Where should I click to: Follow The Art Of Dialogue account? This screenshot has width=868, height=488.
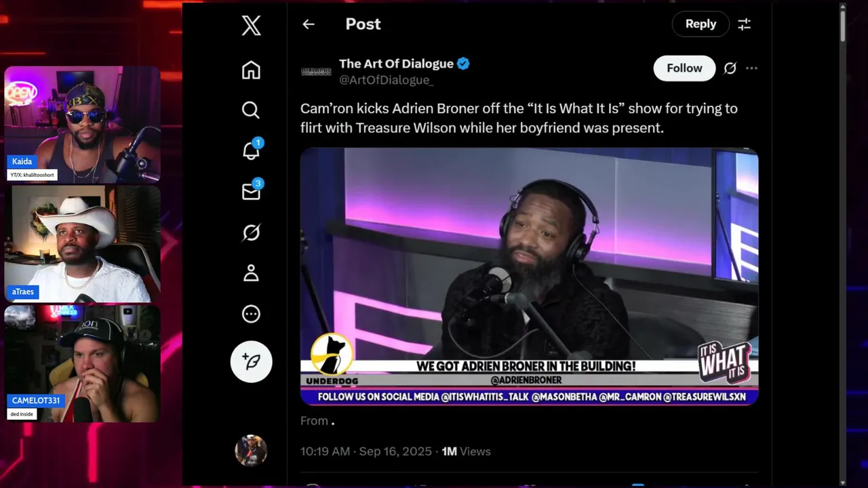pos(684,68)
